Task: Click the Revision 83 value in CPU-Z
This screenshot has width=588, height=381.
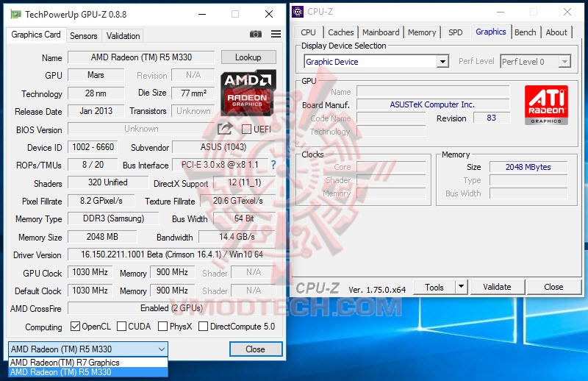Action: 491,118
